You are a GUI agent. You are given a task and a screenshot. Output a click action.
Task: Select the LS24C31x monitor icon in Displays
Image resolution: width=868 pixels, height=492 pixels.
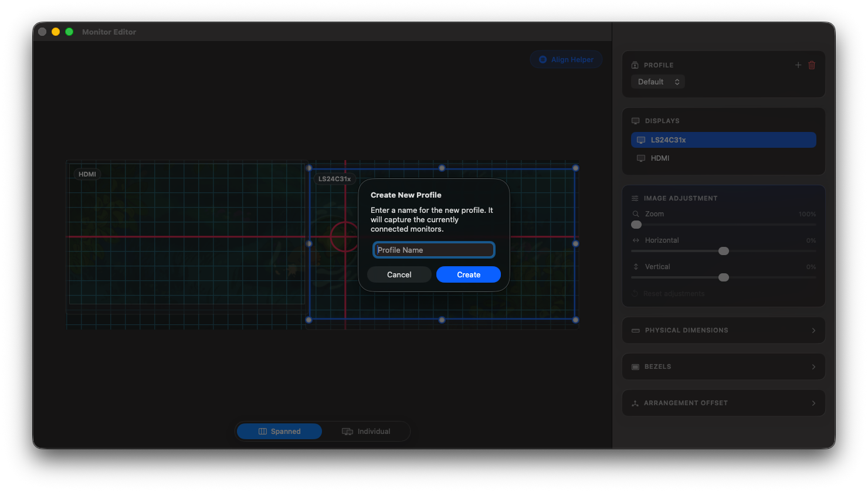click(641, 140)
